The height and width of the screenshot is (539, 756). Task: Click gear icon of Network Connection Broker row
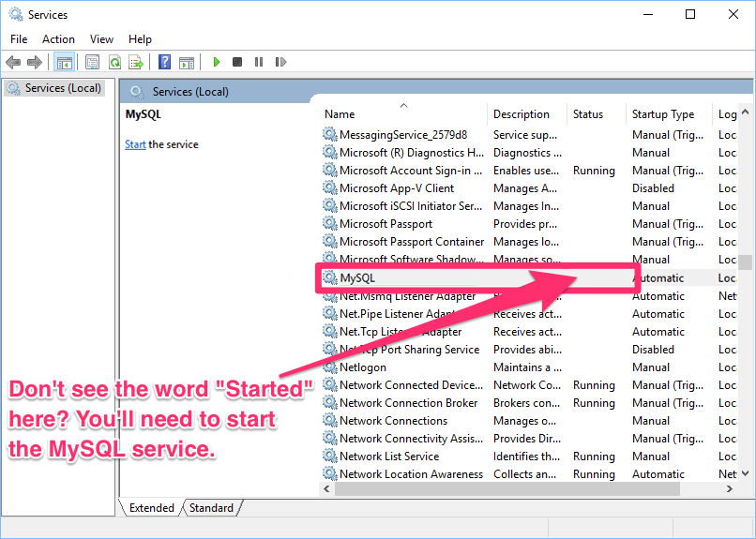pos(330,403)
